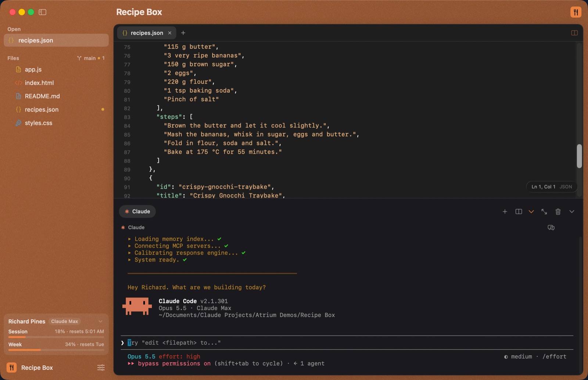The height and width of the screenshot is (380, 588).
Task: Close the recipes.json tab
Action: click(x=170, y=33)
